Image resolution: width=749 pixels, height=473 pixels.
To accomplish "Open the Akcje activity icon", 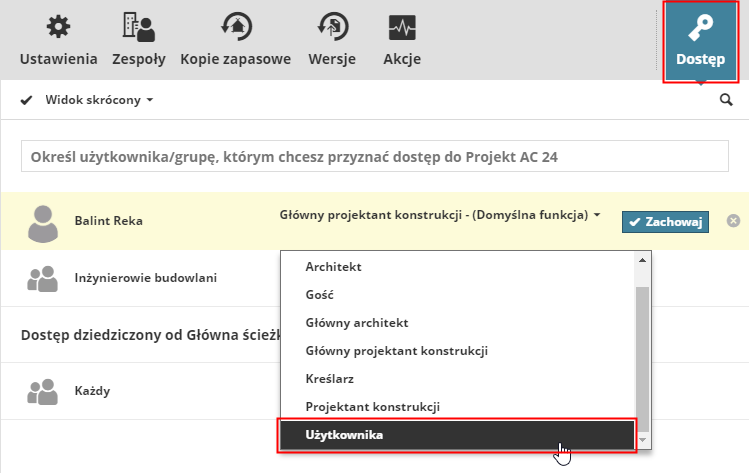I will [x=402, y=27].
